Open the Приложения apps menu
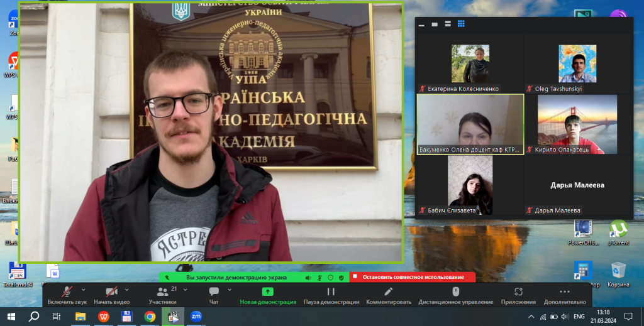 coord(518,296)
